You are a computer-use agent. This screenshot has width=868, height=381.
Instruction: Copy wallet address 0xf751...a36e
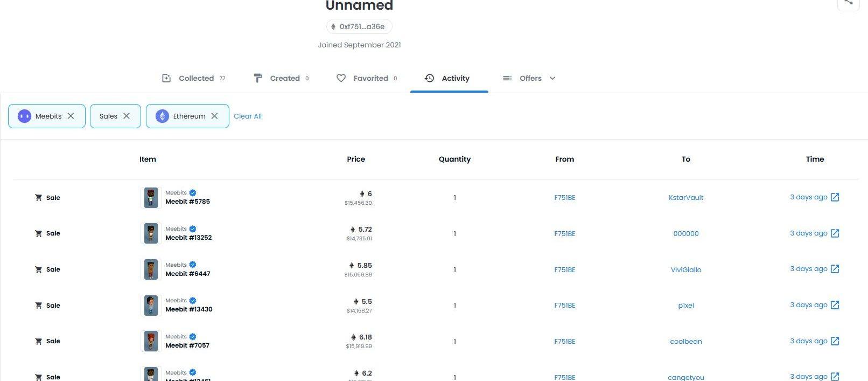(359, 26)
